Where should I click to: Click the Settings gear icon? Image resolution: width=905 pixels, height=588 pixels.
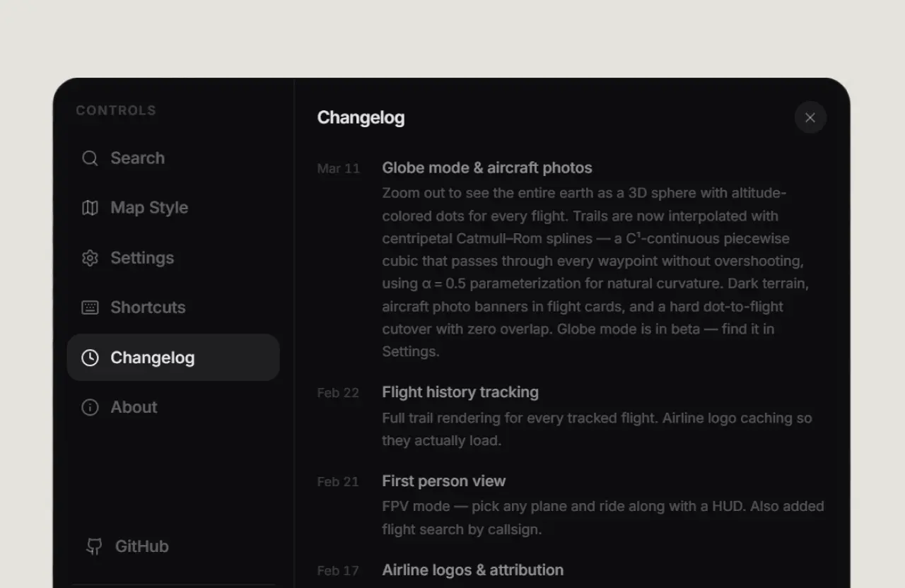click(90, 258)
